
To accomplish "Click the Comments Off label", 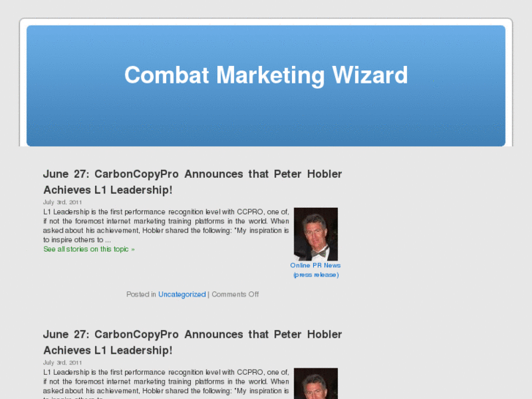I will coord(235,294).
